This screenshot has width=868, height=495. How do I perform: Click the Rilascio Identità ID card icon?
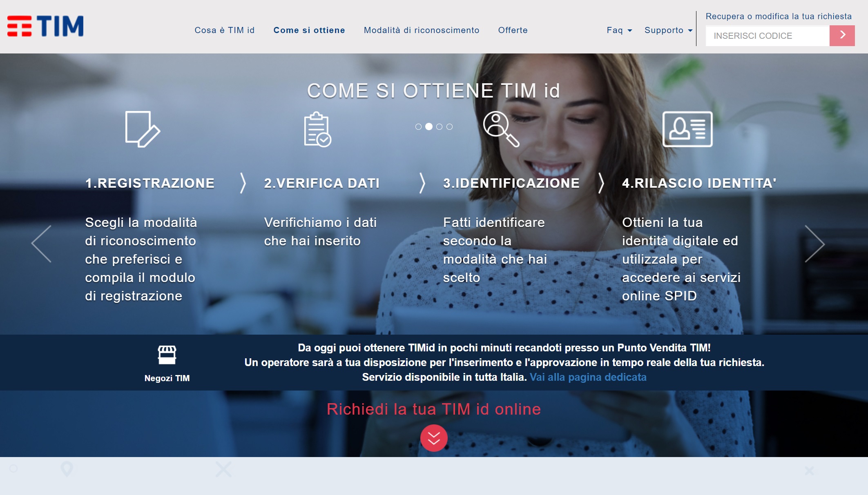[x=687, y=129]
